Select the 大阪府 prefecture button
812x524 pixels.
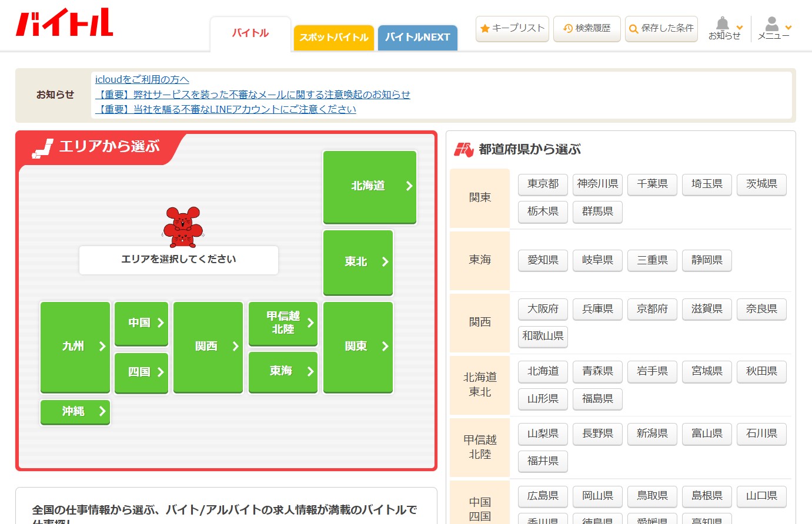tap(543, 309)
